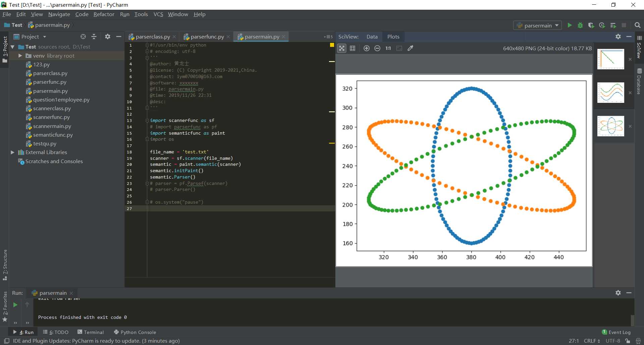Open scannerfunc.py in project tree

point(51,117)
